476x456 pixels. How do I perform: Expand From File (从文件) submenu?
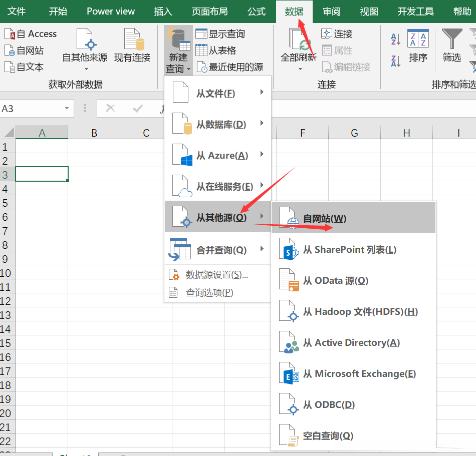217,93
